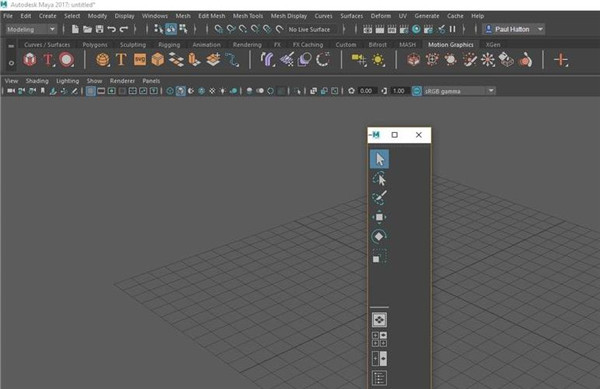Toggle use all lights bulb icon
This screenshot has width=600, height=389.
[222, 91]
